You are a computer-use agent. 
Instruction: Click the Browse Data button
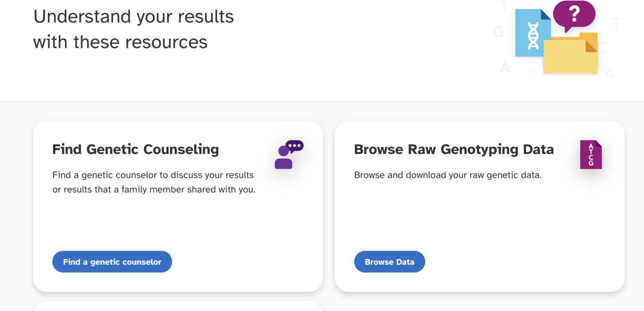pos(390,262)
